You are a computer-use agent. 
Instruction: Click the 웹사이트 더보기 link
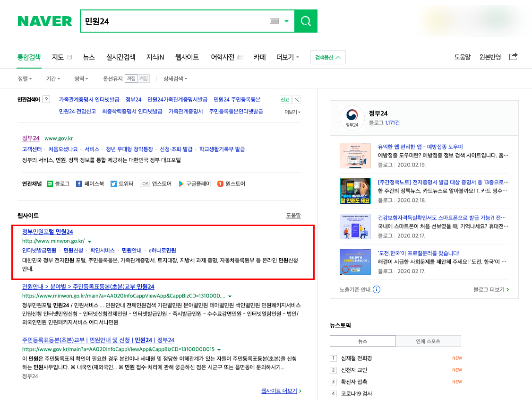click(281, 391)
